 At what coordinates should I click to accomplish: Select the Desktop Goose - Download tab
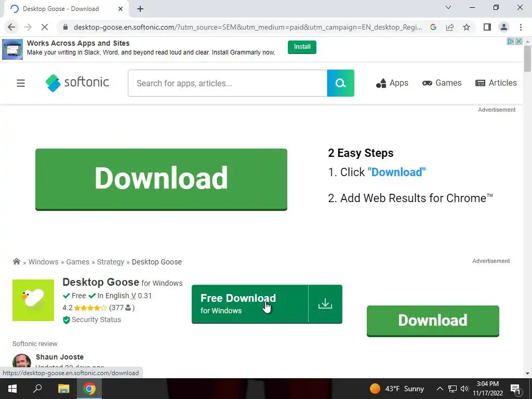(x=66, y=9)
